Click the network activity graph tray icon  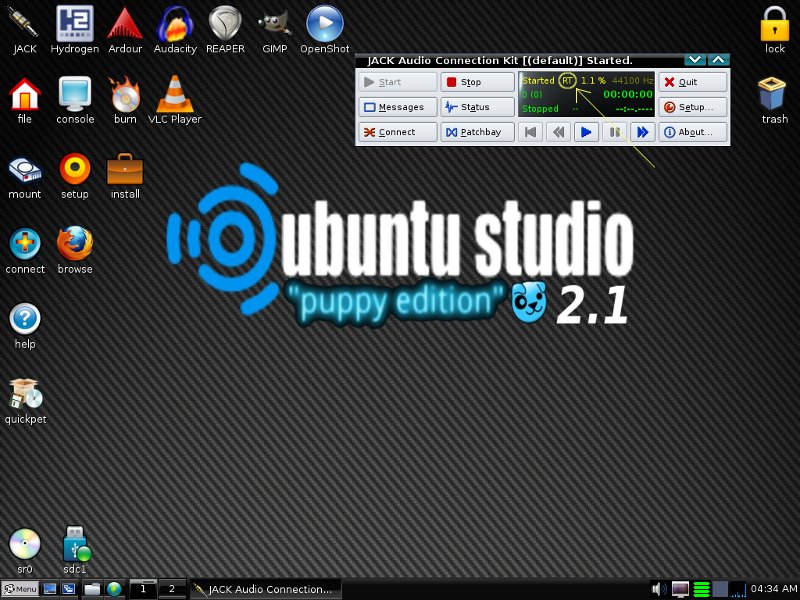point(738,589)
